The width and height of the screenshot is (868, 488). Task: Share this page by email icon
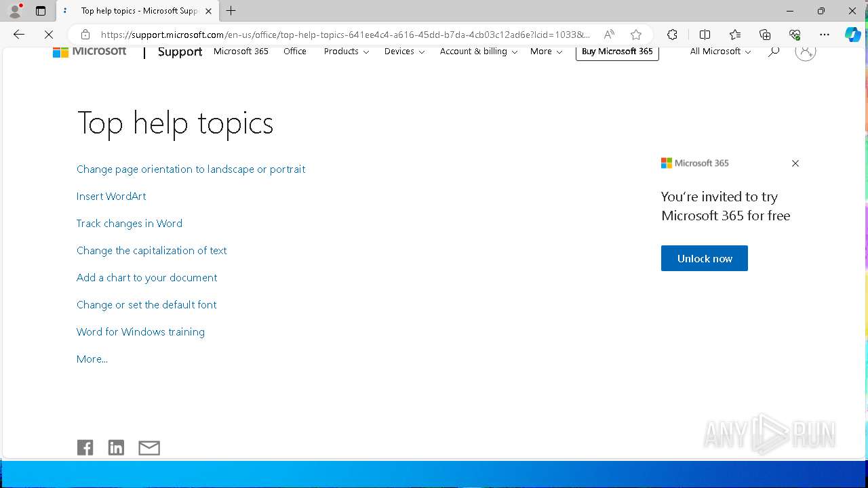pos(149,448)
